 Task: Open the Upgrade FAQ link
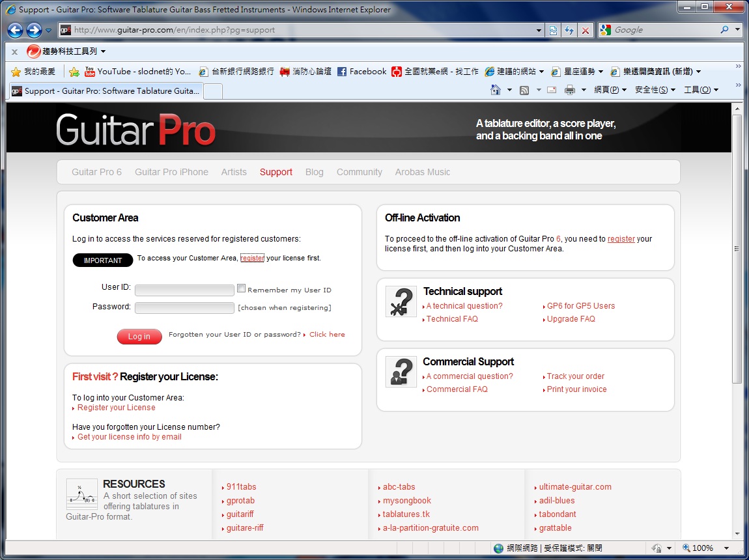(x=571, y=319)
